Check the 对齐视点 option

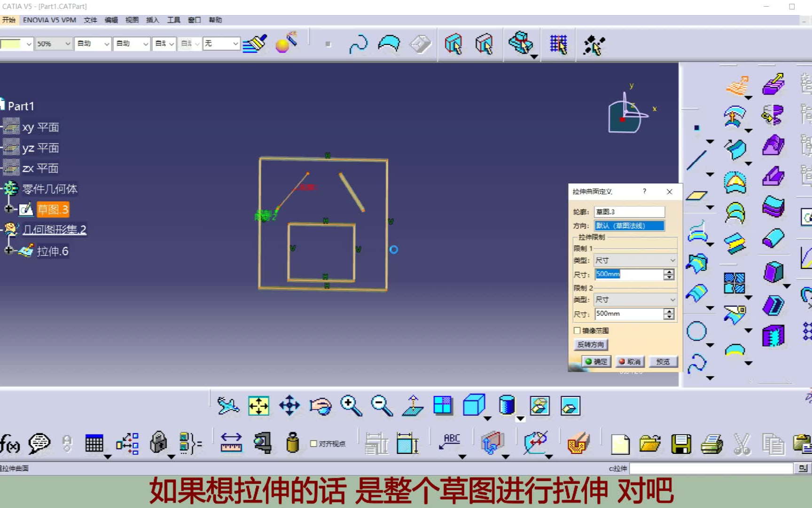(312, 443)
